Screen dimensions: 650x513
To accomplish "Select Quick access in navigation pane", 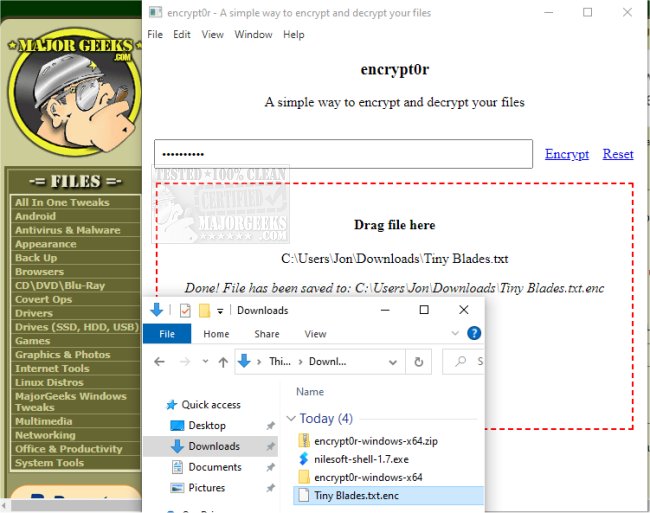I will 211,405.
